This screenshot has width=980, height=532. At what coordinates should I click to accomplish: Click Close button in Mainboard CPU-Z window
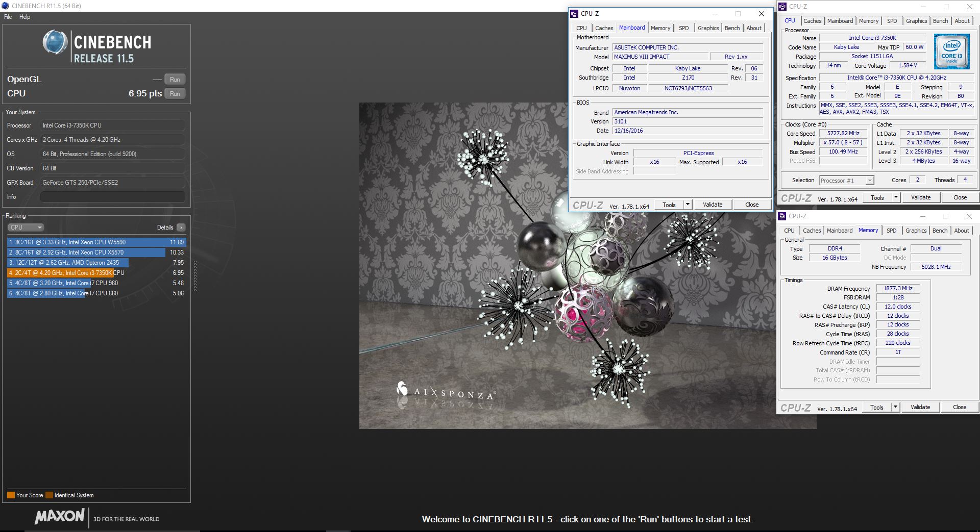click(751, 205)
